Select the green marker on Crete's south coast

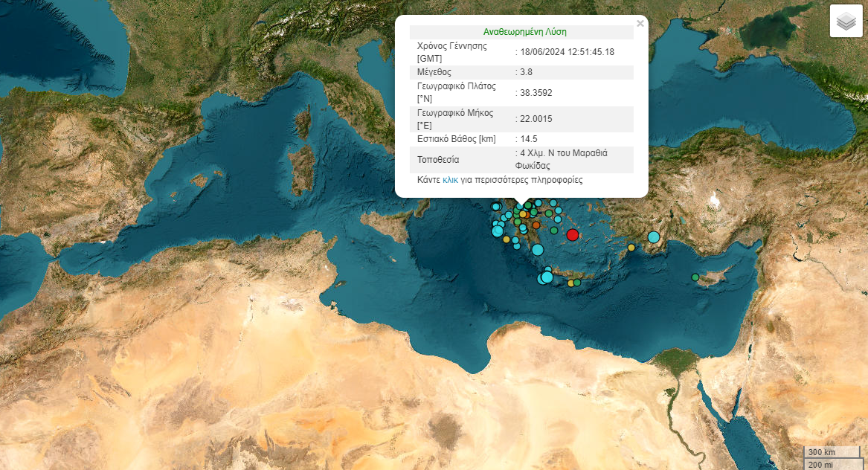pos(577,283)
